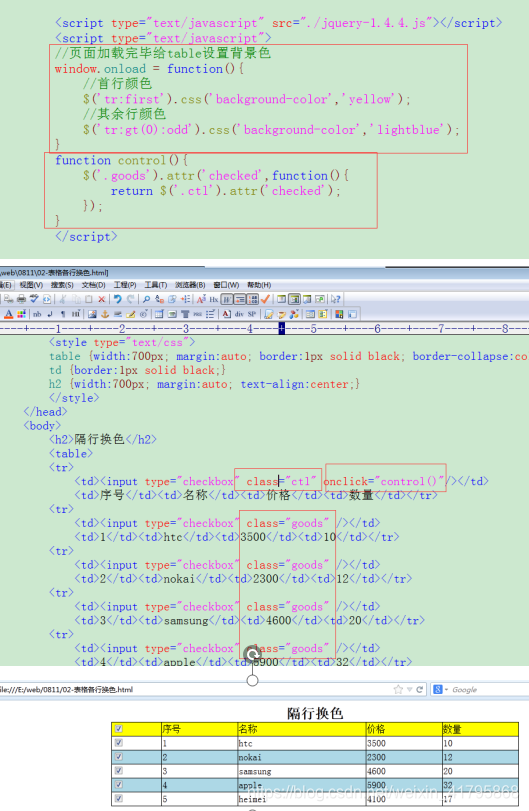
Task: Click the go to line icon
Action: (185, 299)
